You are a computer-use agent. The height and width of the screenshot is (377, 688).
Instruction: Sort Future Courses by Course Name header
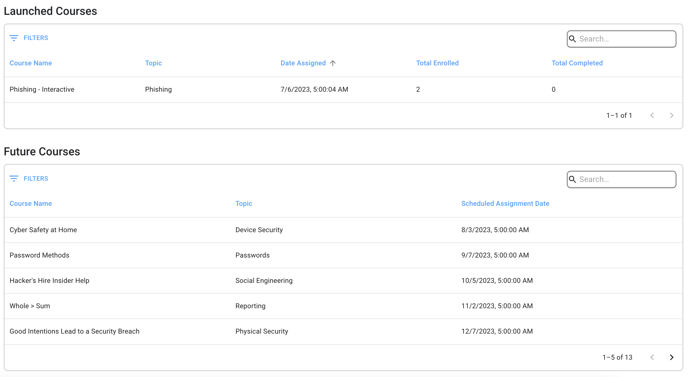point(31,204)
